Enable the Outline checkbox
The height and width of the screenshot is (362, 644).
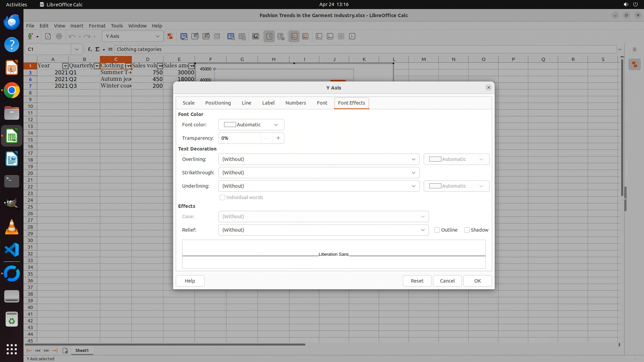coord(437,230)
